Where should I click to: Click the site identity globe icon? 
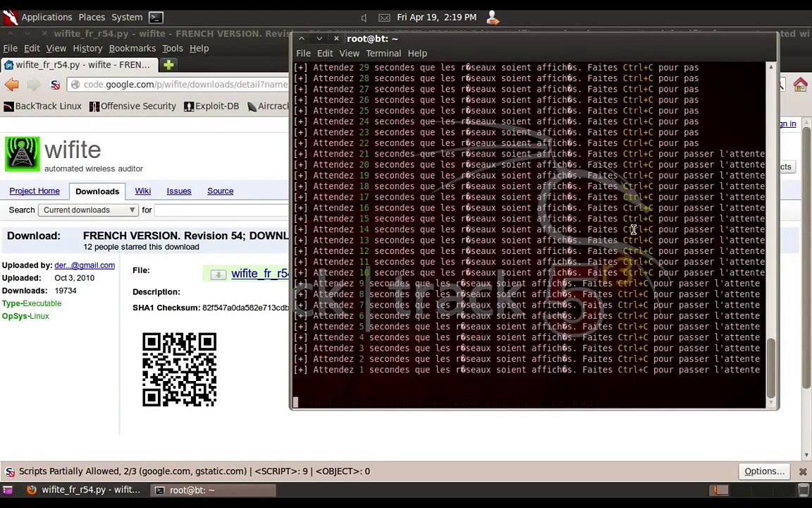tap(75, 85)
